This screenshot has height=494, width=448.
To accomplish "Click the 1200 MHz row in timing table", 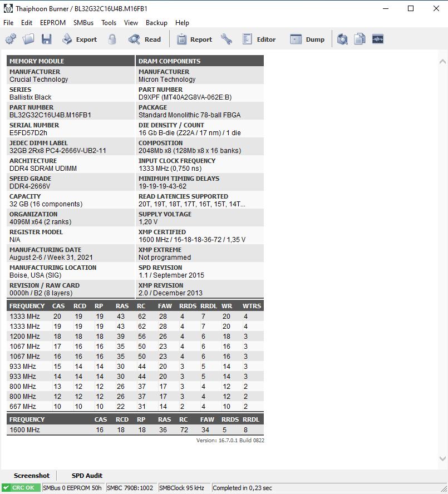I will click(x=135, y=336).
